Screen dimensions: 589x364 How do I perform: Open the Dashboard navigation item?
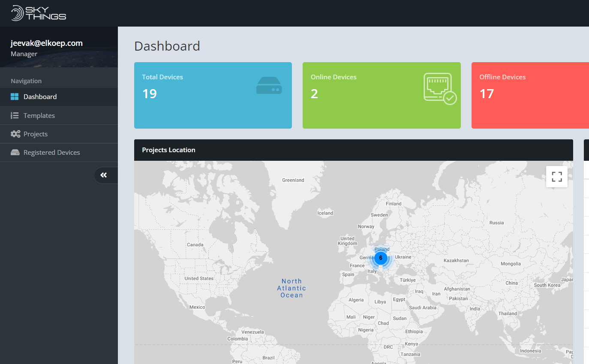[40, 97]
